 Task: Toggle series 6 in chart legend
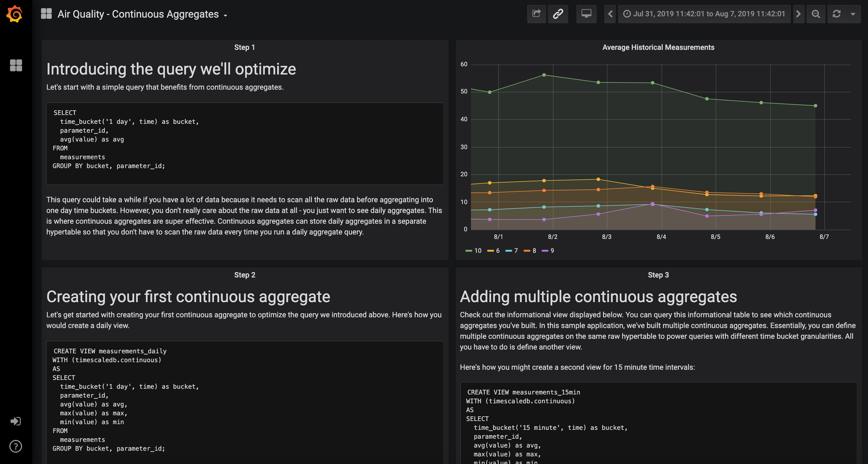coord(497,250)
